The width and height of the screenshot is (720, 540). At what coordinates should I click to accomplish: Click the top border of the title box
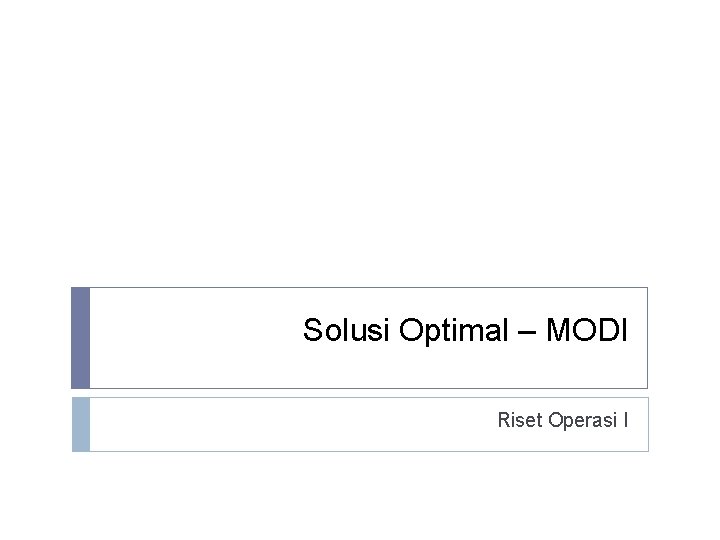(x=360, y=288)
